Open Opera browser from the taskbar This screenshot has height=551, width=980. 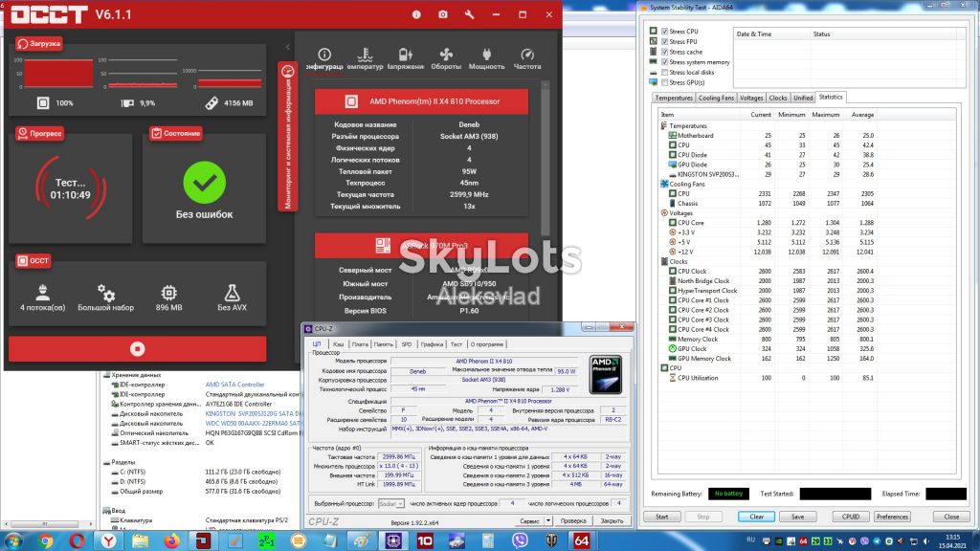[x=77, y=540]
